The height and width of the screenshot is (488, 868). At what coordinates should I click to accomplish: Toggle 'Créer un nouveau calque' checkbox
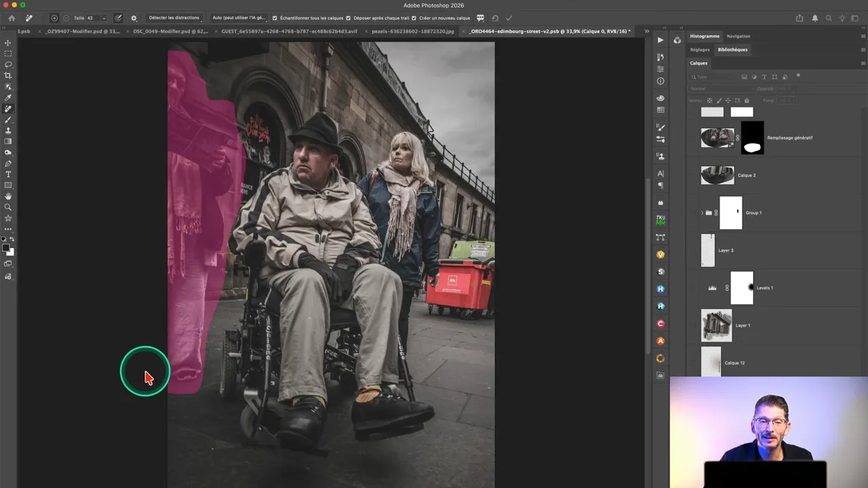click(x=414, y=18)
